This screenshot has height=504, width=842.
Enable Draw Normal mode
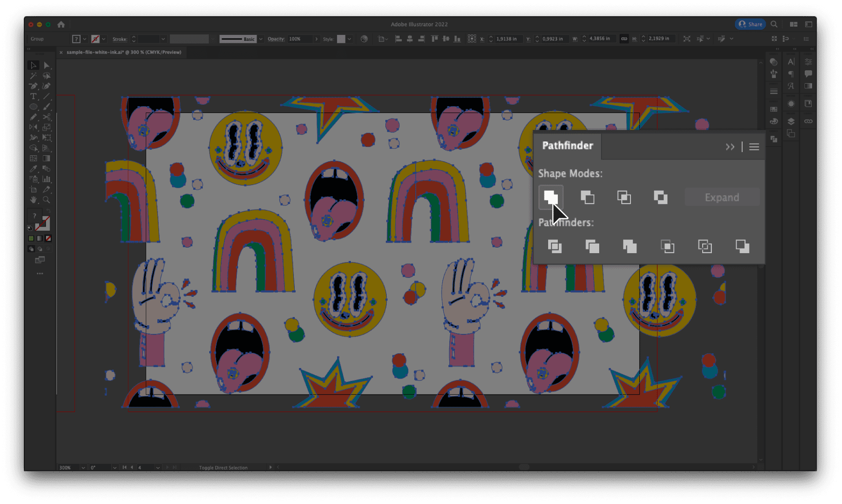pyautogui.click(x=31, y=249)
